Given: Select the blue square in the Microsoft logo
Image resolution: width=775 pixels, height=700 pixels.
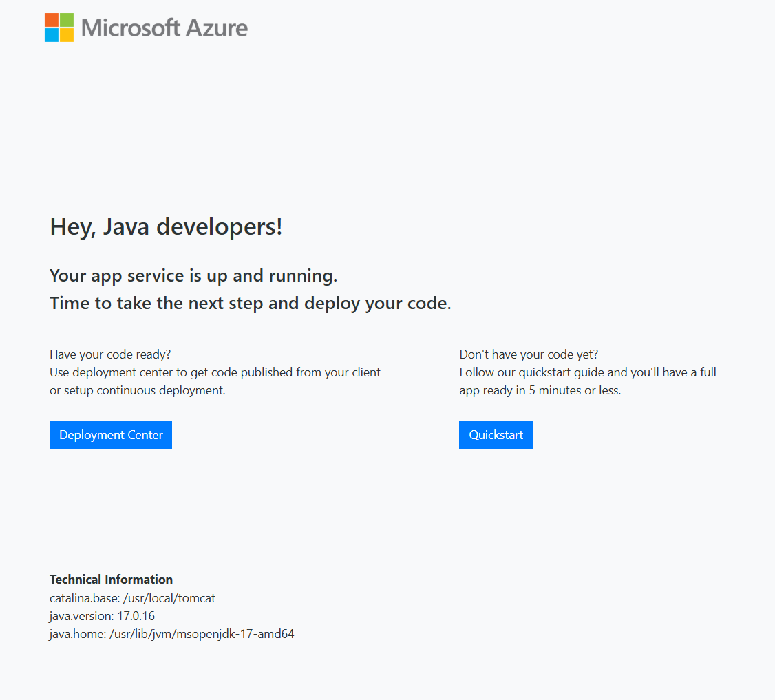Looking at the screenshot, I should point(52,34).
